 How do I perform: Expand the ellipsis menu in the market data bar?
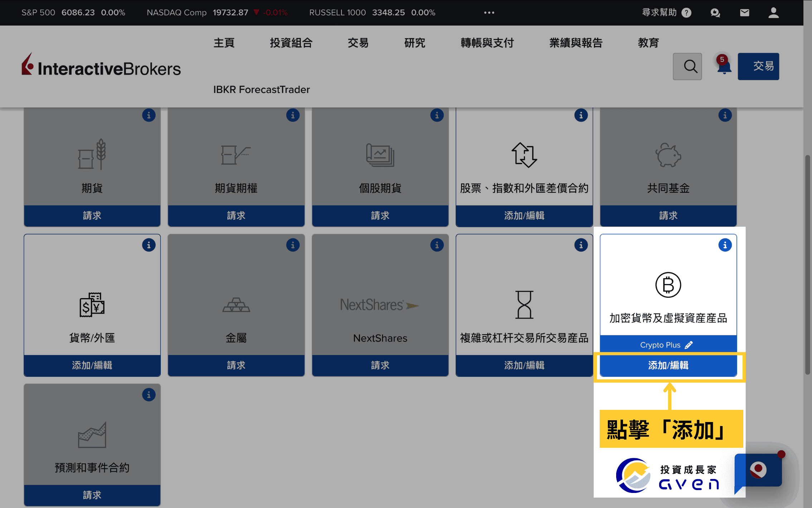pos(488,13)
